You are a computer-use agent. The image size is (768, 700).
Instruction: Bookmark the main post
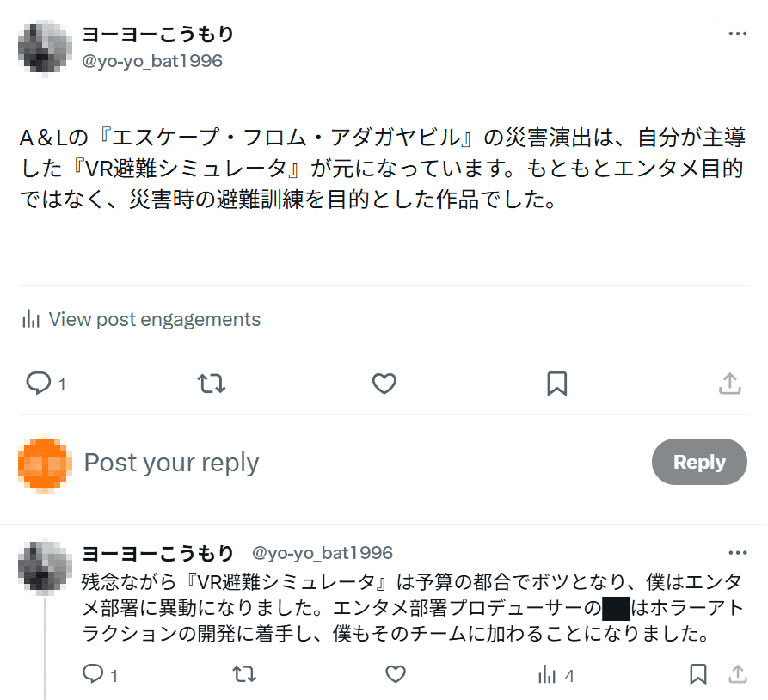[x=557, y=383]
